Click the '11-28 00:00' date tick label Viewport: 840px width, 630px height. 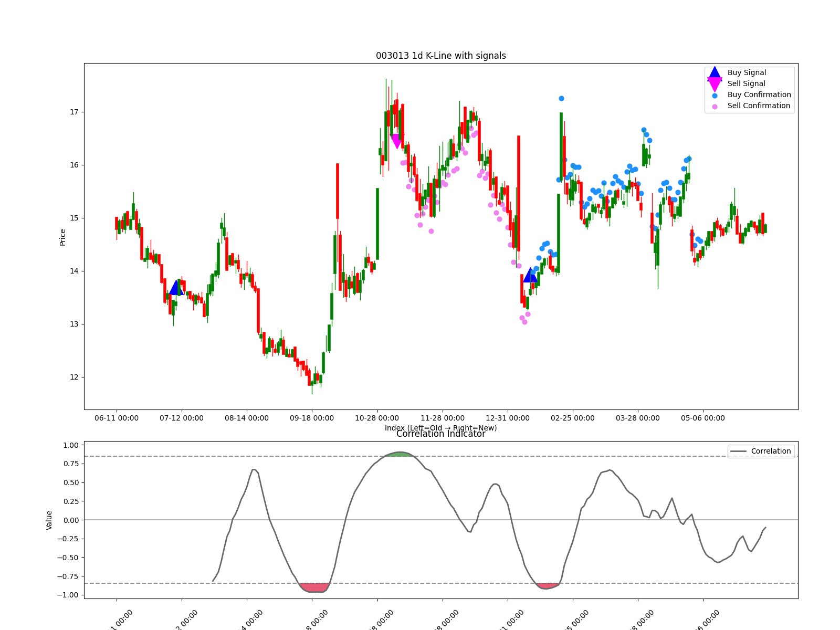(443, 418)
